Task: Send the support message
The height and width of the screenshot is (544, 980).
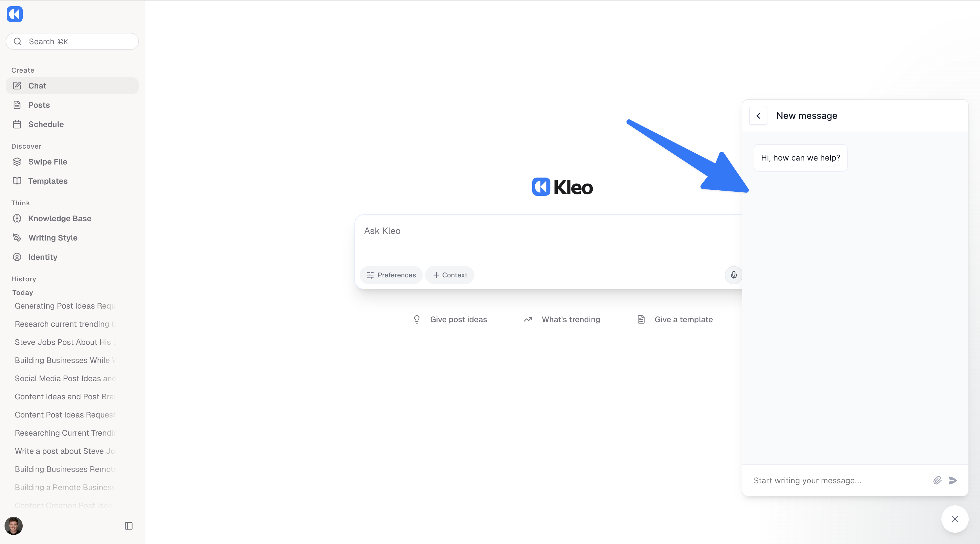Action: (953, 480)
